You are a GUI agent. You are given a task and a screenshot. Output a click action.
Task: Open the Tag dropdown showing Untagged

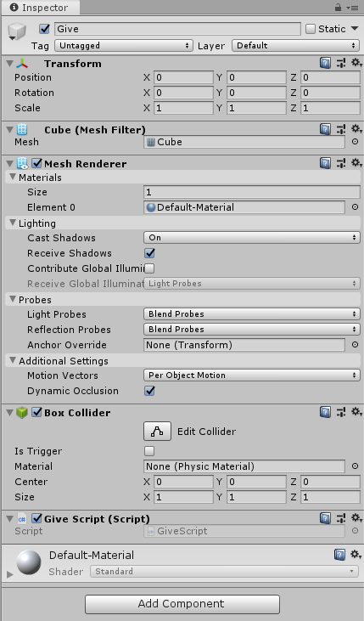(x=124, y=46)
